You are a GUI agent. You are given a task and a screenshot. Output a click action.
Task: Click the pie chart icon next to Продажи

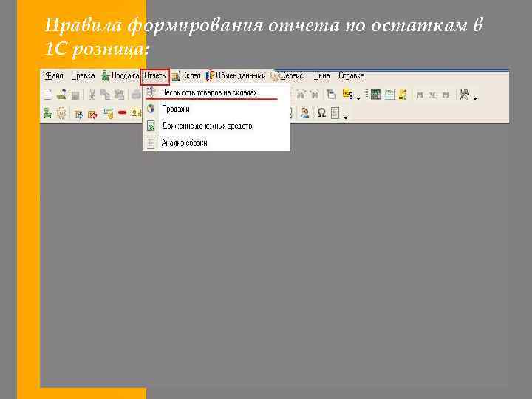click(x=151, y=109)
